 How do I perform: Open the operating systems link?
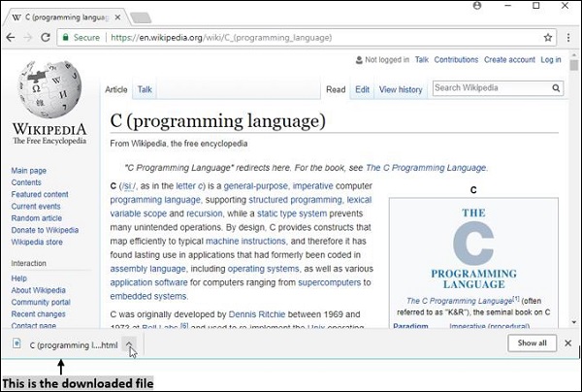tap(263, 269)
